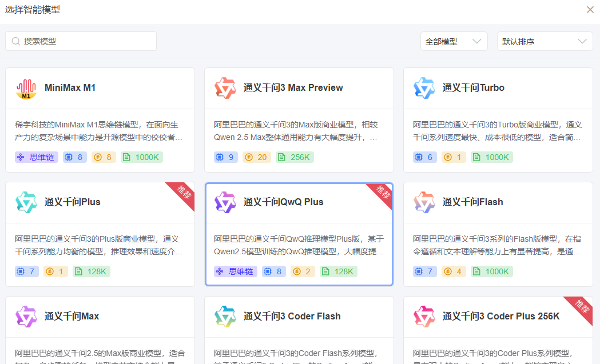
Task: Click 通义千问Plus description mentioning Plus版商业模型
Action: pos(99,245)
